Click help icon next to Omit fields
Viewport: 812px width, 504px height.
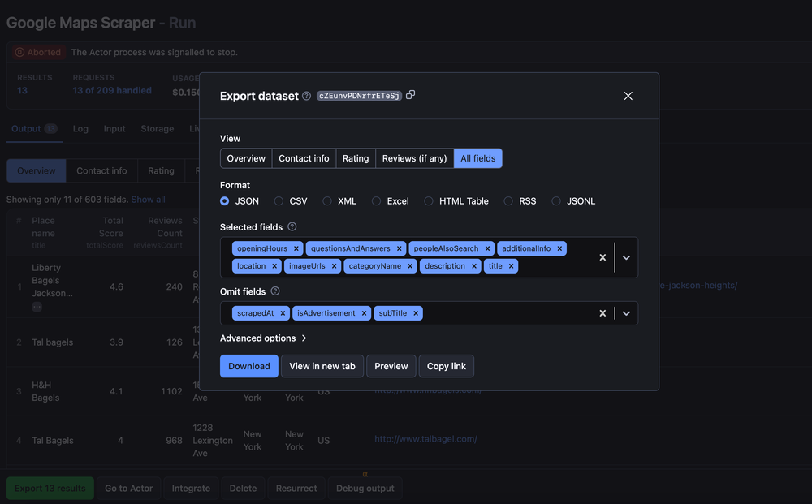pyautogui.click(x=275, y=291)
